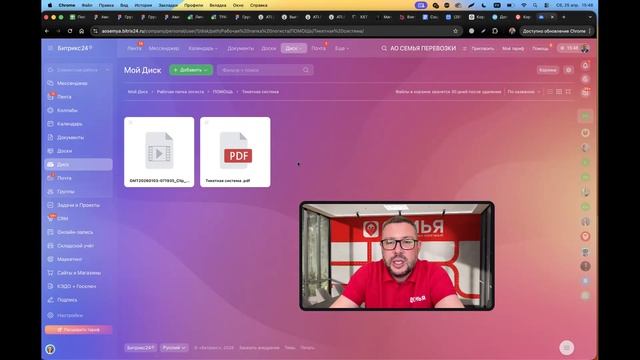Click the Пригласить link in the header

(x=482, y=49)
